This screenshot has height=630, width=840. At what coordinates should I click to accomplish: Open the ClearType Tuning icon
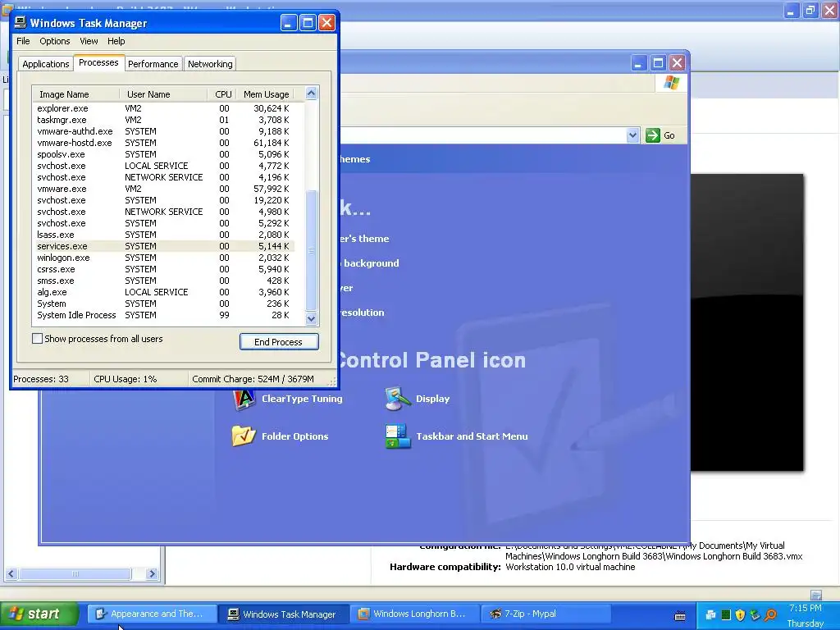pyautogui.click(x=244, y=399)
